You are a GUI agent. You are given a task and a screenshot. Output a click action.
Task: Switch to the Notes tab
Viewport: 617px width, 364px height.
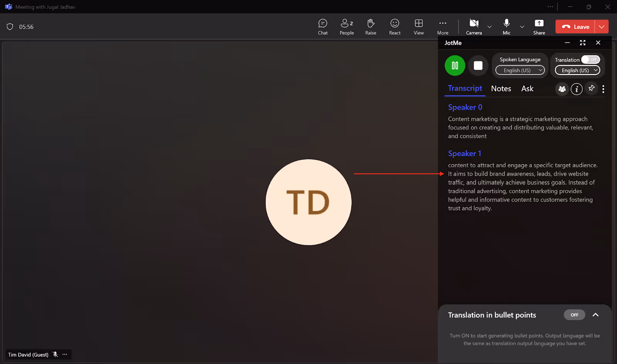point(501,89)
